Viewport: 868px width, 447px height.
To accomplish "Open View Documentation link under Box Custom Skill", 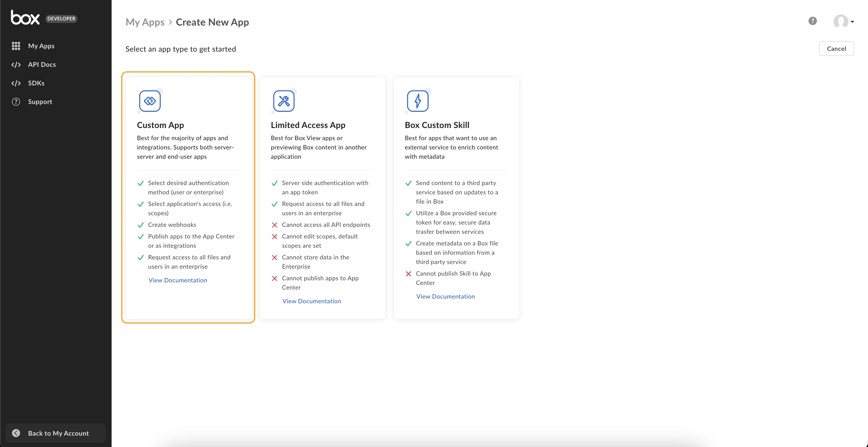I will point(445,296).
